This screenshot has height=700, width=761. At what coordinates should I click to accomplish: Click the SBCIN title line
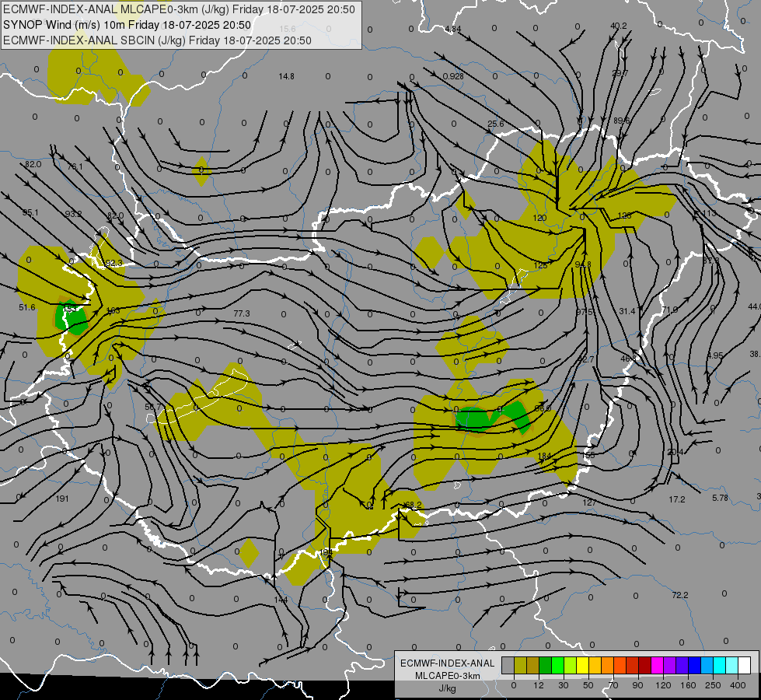pyautogui.click(x=157, y=40)
